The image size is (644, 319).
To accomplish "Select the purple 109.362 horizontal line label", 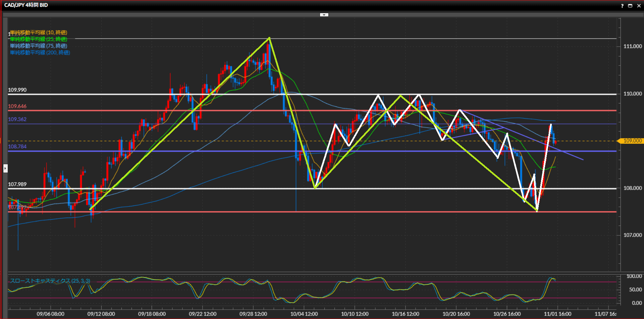I will pos(17,119).
